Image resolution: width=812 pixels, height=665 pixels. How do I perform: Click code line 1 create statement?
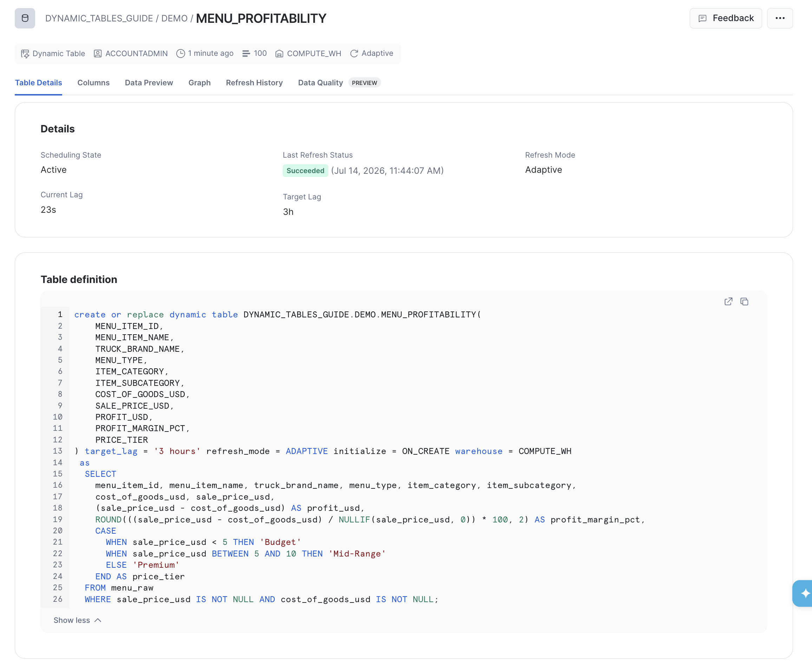click(277, 315)
